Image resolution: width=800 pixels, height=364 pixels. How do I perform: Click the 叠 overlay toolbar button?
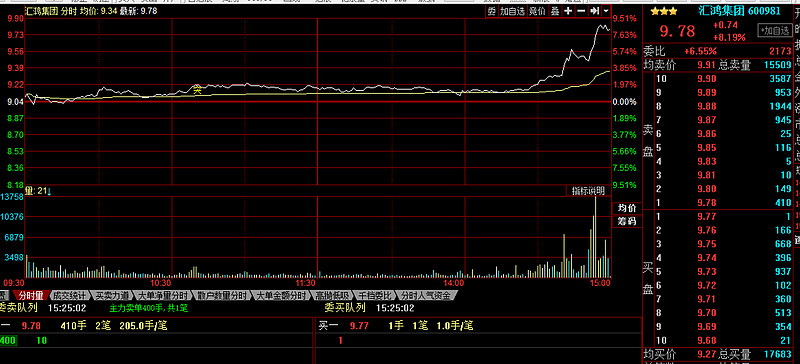pyautogui.click(x=555, y=11)
